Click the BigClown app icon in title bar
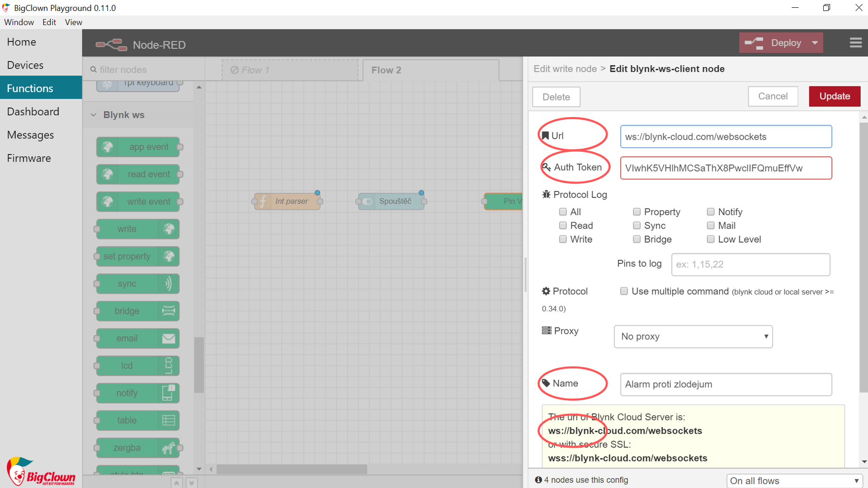Image resolution: width=868 pixels, height=488 pixels. [6, 8]
